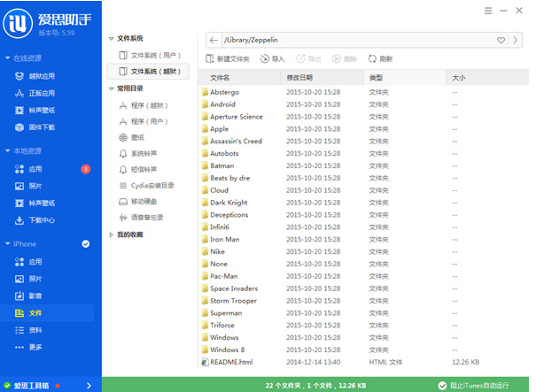Viewport: 536px width, 392px height.
Task: Click the heart favorite icon in path bar
Action: pos(501,40)
